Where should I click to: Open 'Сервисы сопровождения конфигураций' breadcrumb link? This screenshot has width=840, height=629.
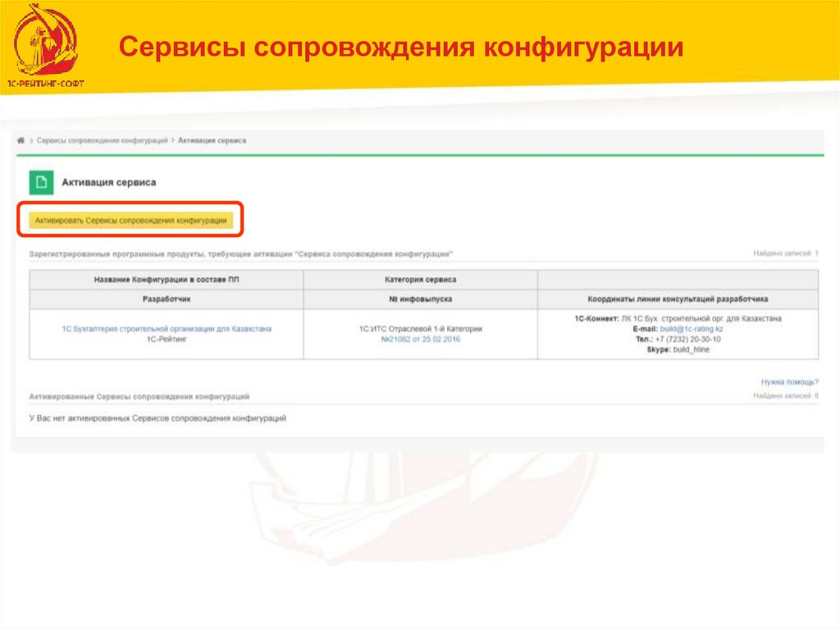click(x=102, y=140)
